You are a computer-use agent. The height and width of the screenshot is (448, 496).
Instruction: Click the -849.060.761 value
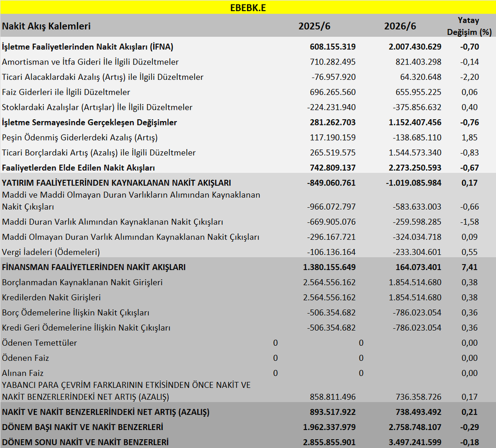click(x=331, y=183)
